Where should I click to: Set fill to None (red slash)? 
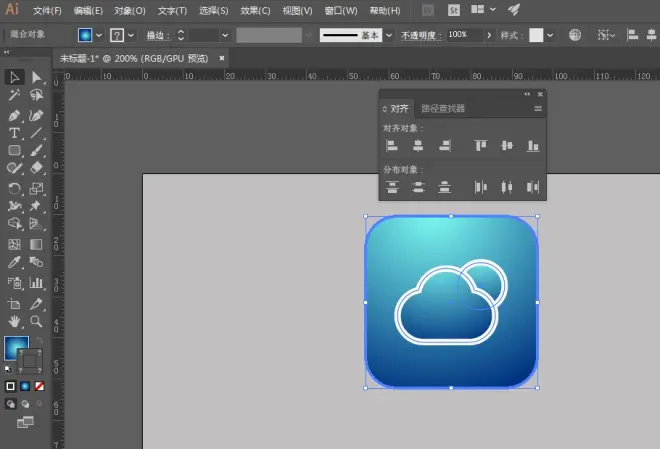coord(40,386)
